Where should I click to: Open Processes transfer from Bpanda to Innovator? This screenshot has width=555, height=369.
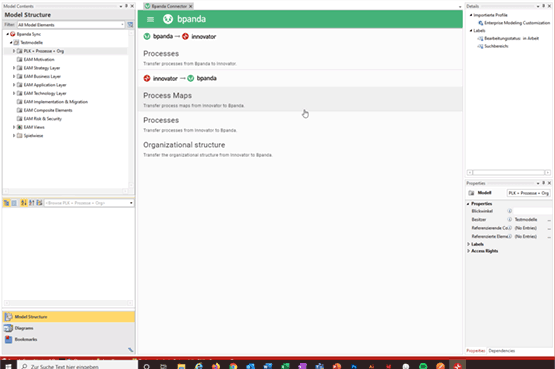point(300,58)
